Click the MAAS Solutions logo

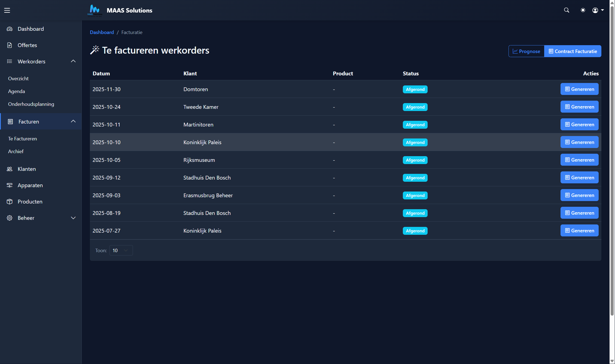(x=95, y=10)
